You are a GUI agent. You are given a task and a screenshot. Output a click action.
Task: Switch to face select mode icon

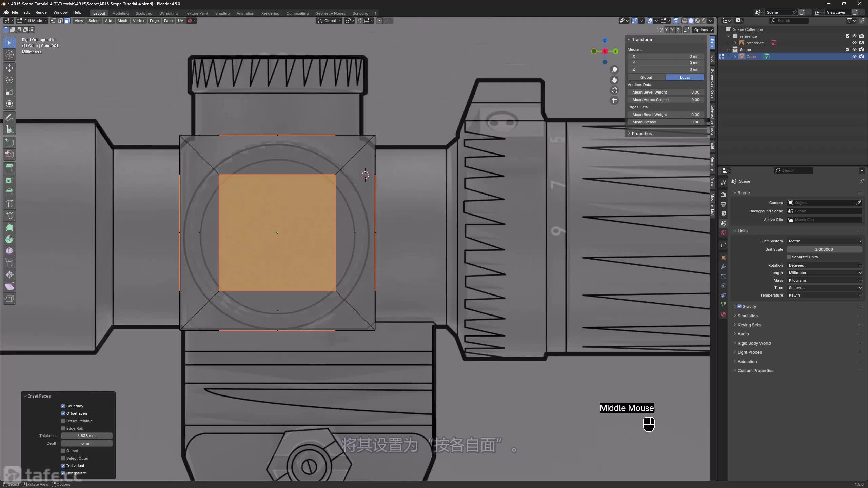(67, 21)
